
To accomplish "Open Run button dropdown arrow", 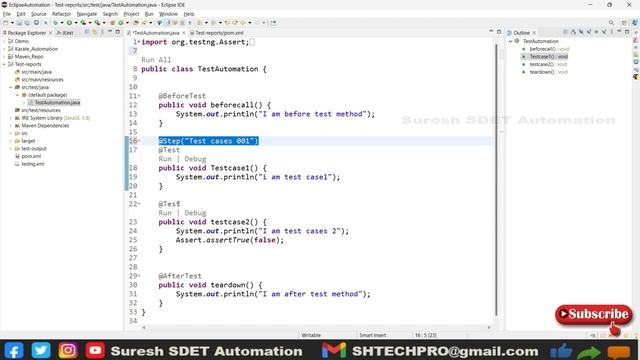I will 76,23.
